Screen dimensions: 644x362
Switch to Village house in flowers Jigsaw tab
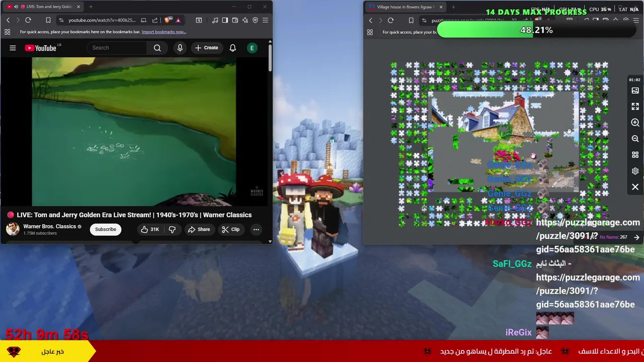pos(405,7)
